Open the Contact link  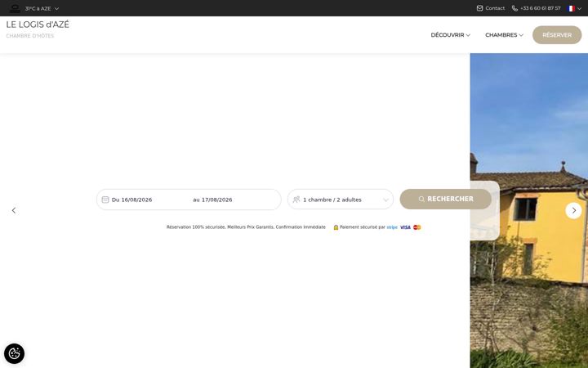495,8
